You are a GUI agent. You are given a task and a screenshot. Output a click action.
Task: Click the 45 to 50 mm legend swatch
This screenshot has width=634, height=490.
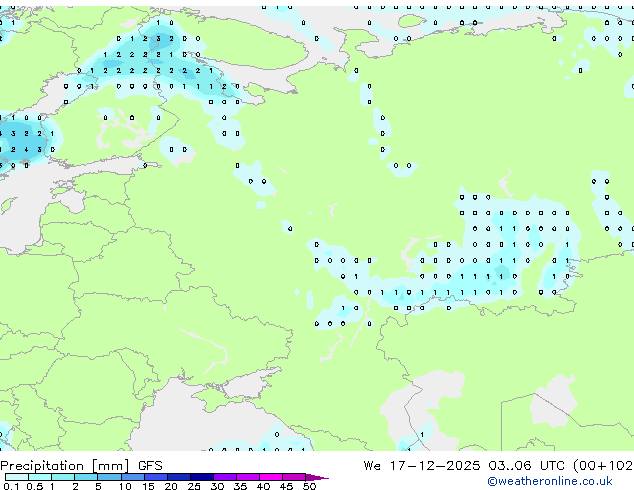(294, 477)
